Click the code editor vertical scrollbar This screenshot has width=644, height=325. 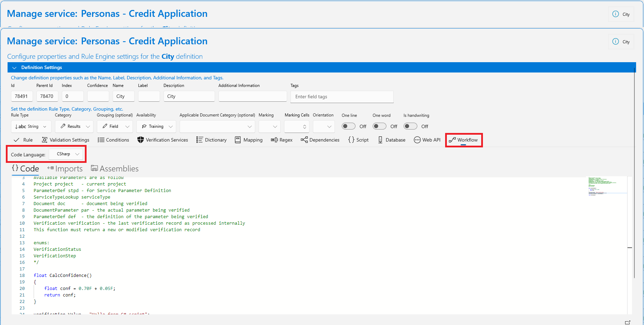coord(630,245)
